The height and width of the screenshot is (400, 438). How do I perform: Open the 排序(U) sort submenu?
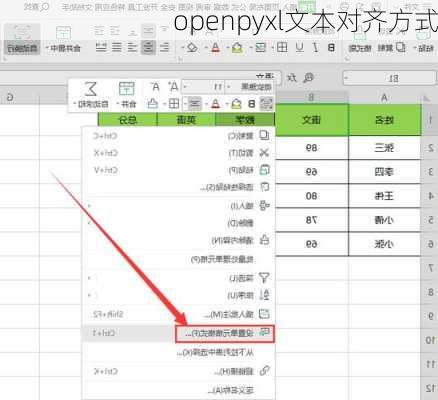tap(178, 295)
